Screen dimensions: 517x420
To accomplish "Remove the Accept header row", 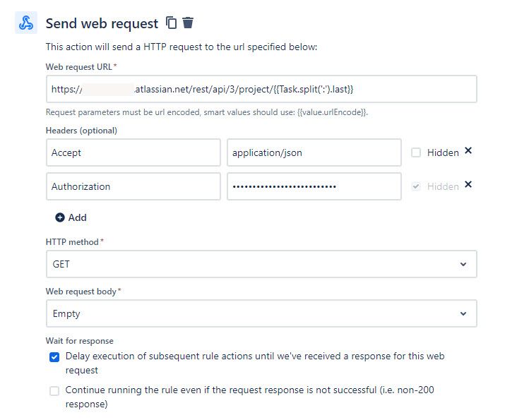I will [x=468, y=150].
